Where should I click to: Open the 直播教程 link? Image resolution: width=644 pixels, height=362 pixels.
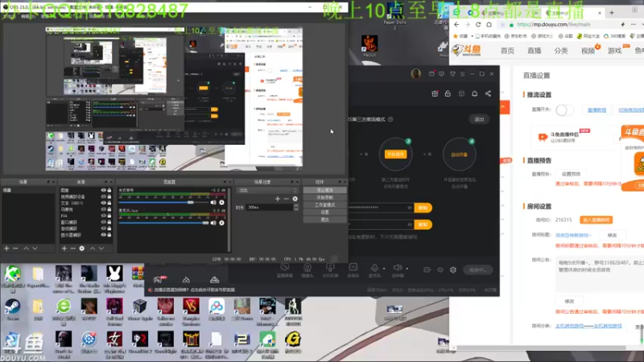[597, 110]
